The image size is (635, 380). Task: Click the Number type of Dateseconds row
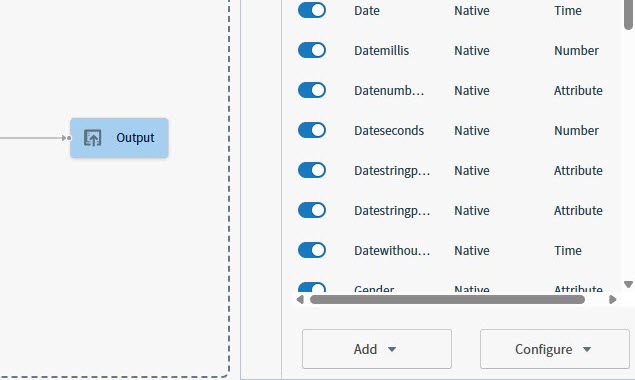pyautogui.click(x=576, y=130)
